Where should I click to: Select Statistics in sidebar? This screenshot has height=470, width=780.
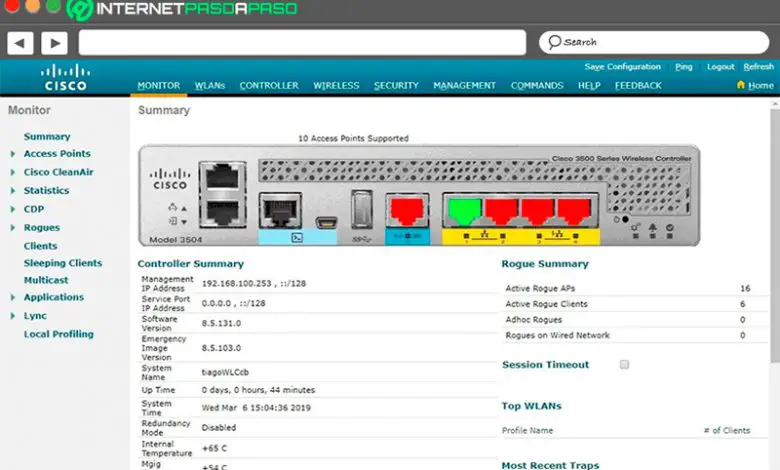tap(46, 190)
